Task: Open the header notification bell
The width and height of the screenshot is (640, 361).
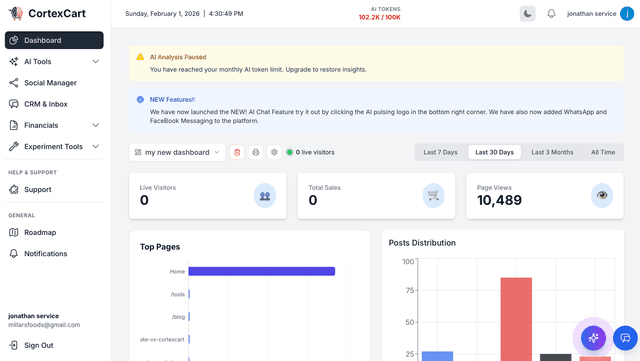Action: coord(551,13)
